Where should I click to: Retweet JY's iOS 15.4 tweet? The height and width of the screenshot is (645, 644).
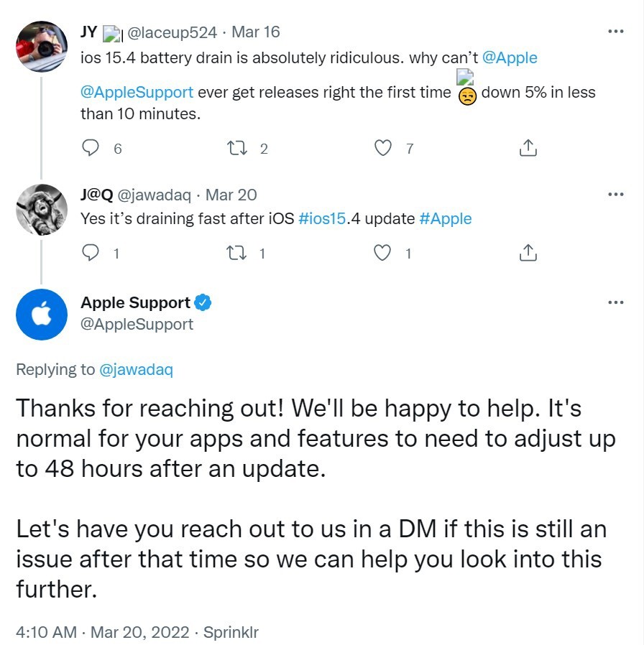coord(236,148)
